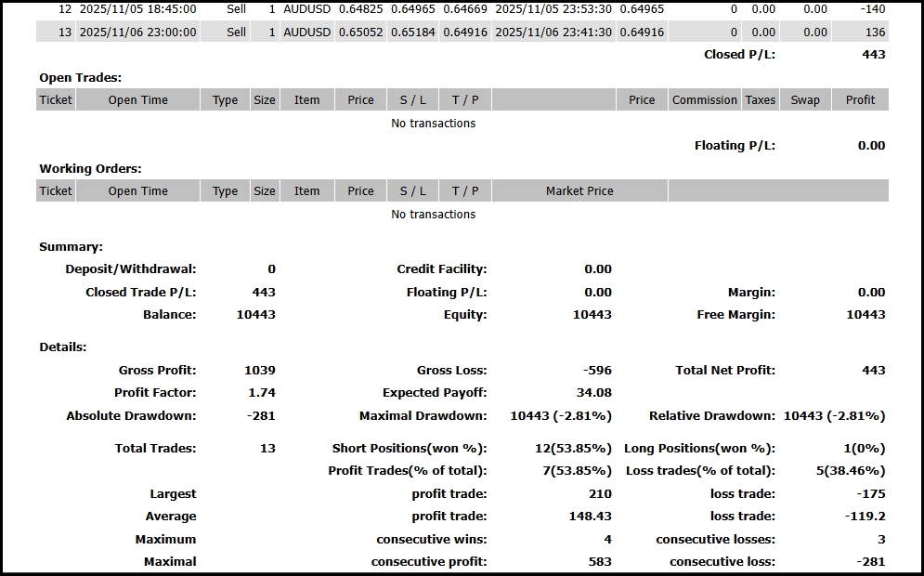This screenshot has width=924, height=576.
Task: Select the Expected Payoff value 34.08
Action: (594, 393)
